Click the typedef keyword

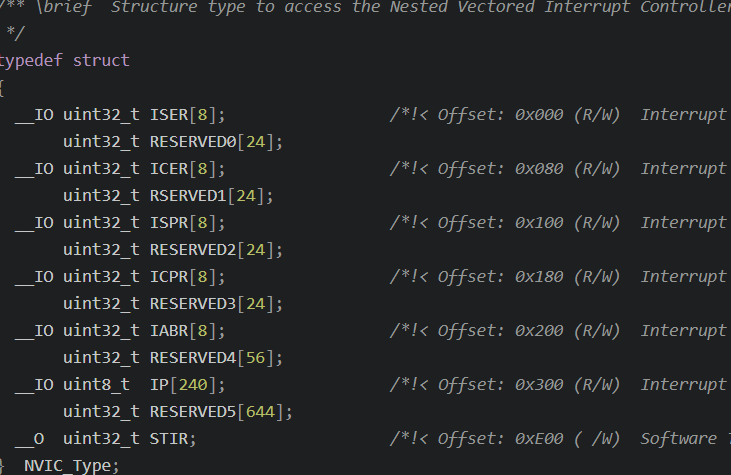[31, 61]
